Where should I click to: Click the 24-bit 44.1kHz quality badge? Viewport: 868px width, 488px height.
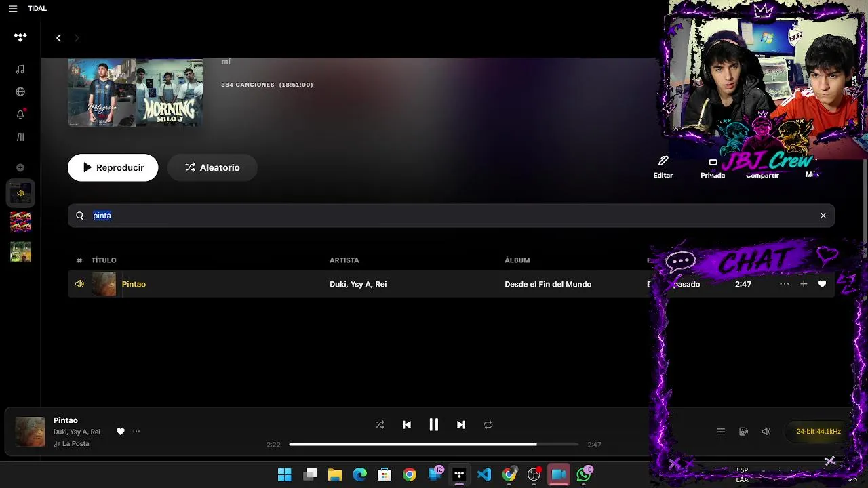click(818, 432)
